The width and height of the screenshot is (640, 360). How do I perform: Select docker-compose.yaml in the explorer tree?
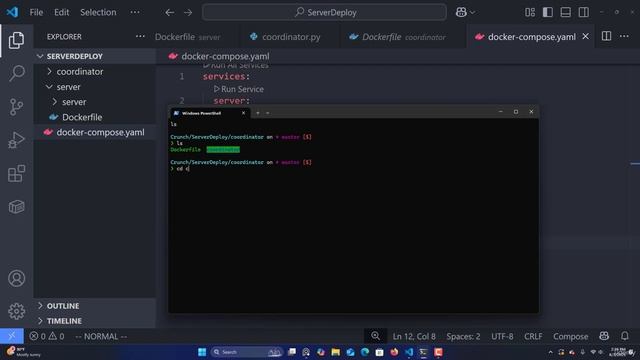point(94,132)
